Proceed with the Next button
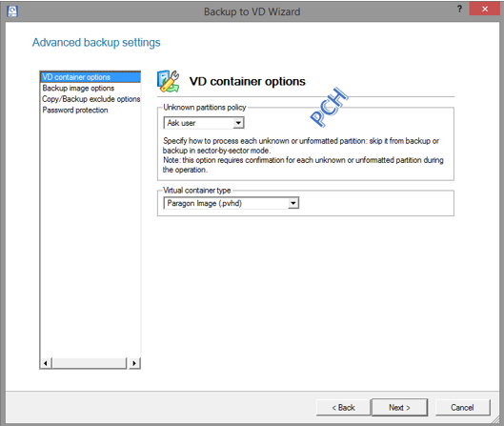 399,408
